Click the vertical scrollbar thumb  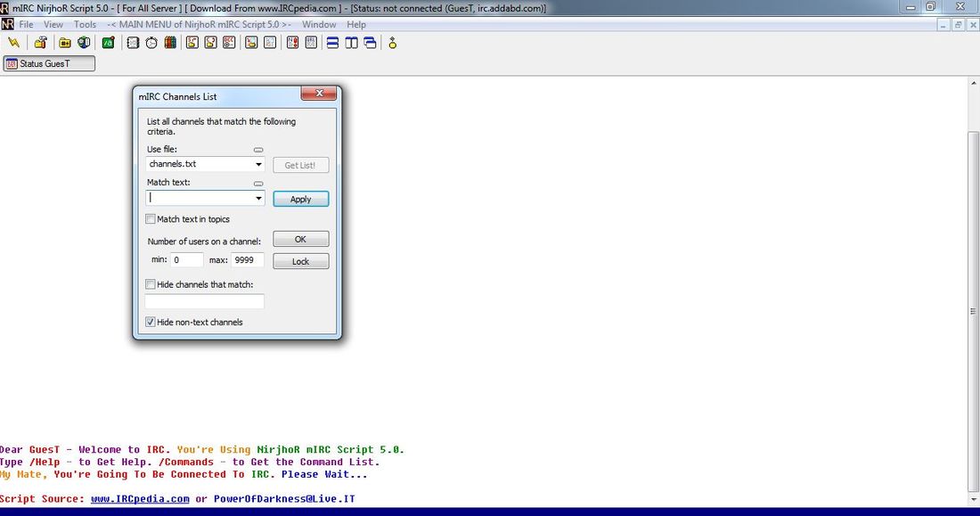[974, 311]
